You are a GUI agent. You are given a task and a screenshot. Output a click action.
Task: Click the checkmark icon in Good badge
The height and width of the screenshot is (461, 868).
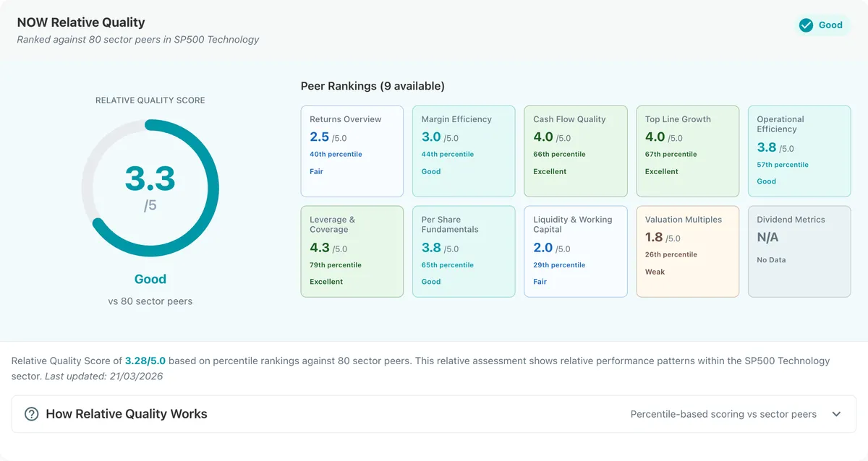coord(806,25)
